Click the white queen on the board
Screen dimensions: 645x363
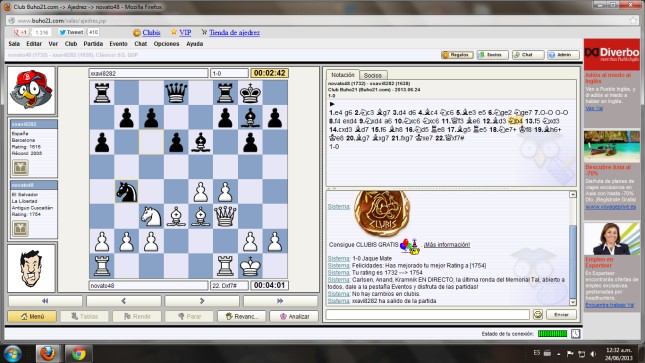[x=225, y=216]
